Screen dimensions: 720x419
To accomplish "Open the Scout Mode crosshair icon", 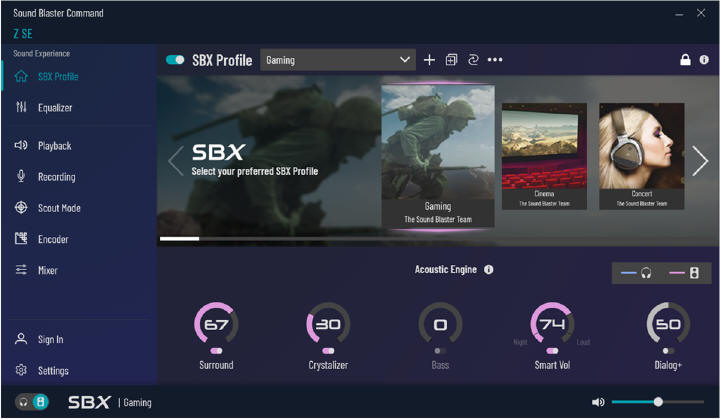I will pyautogui.click(x=21, y=208).
